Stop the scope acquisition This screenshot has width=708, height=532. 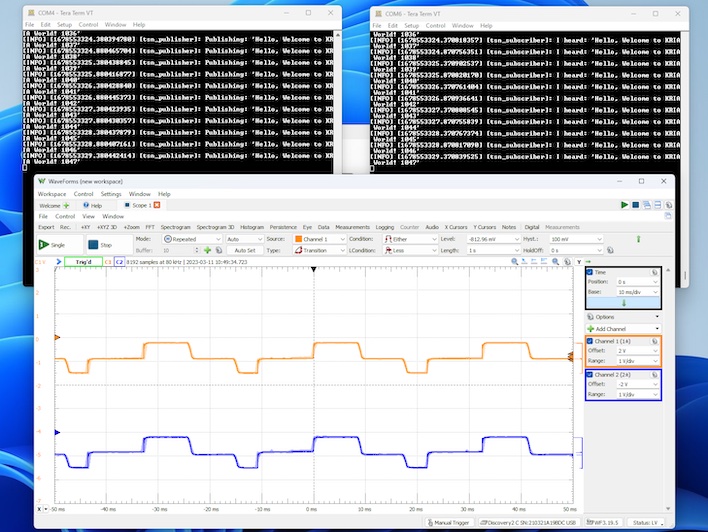tap(109, 245)
